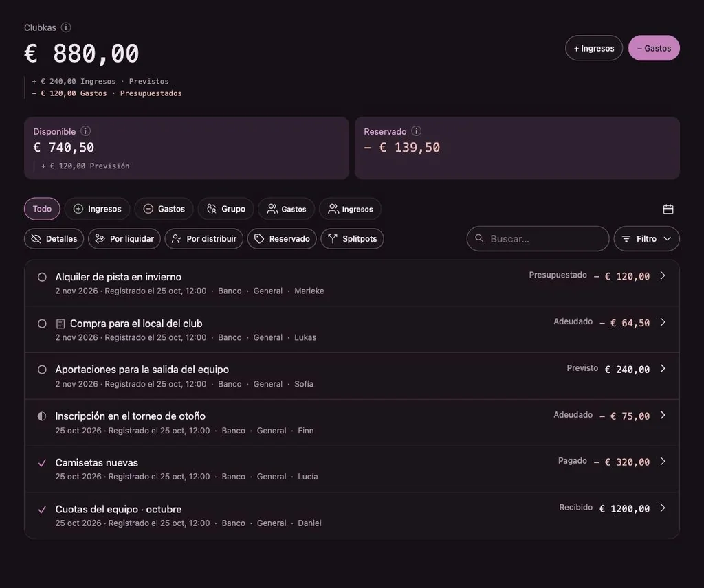
Task: Click the receipt icon on Compra para el local
Action: (x=60, y=324)
